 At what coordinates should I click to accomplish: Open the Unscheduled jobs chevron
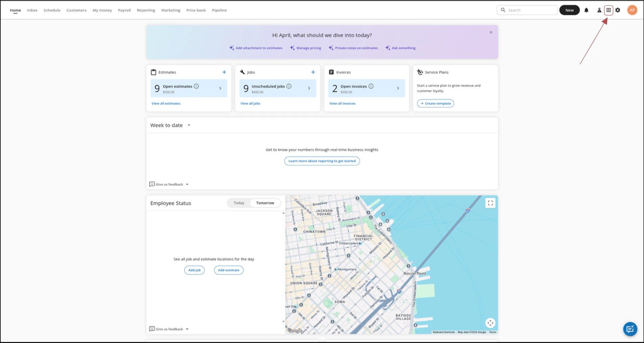(309, 88)
